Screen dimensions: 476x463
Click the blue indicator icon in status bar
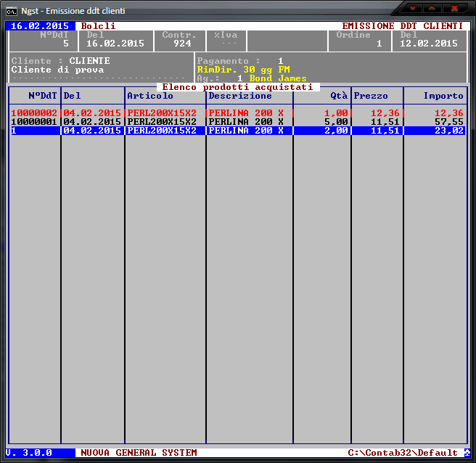click(467, 453)
